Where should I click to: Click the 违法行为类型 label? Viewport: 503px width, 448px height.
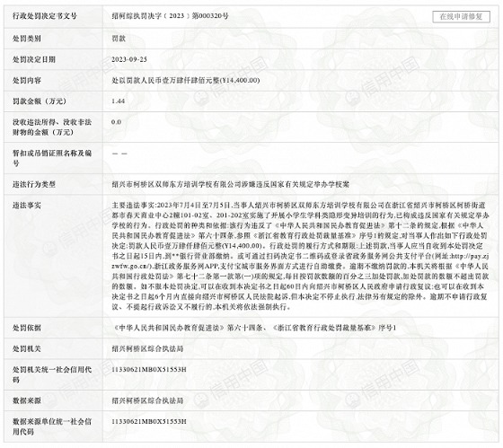tap(34, 184)
